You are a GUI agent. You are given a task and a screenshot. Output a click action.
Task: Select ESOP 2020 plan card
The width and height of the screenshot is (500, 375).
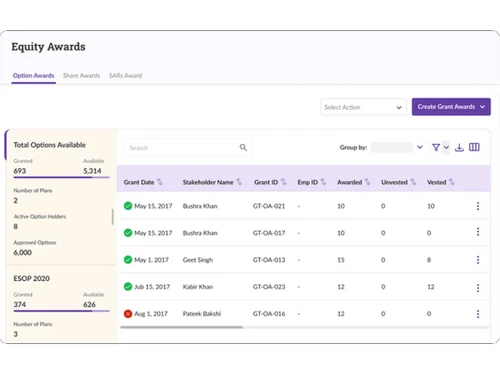click(x=61, y=304)
